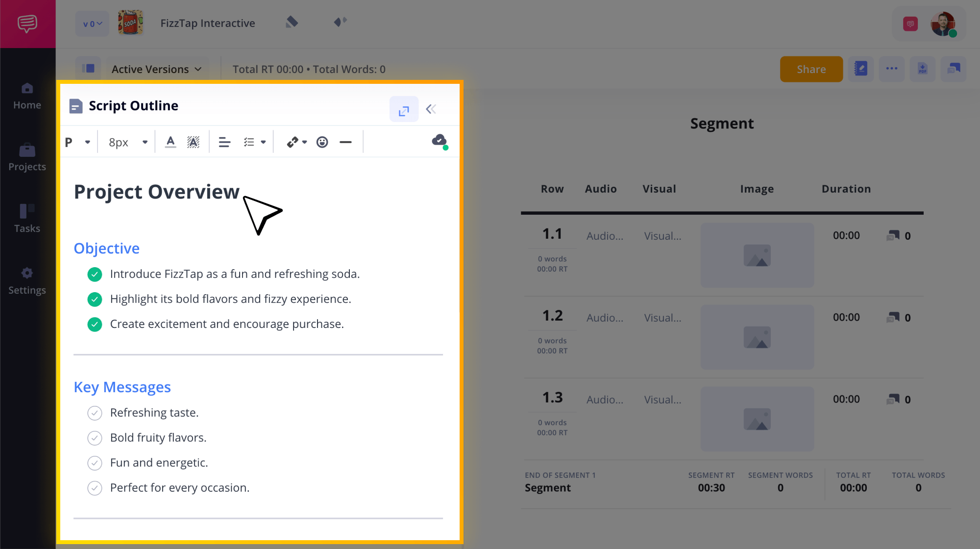Image resolution: width=980 pixels, height=549 pixels.
Task: Open the user profile avatar
Action: click(x=943, y=24)
